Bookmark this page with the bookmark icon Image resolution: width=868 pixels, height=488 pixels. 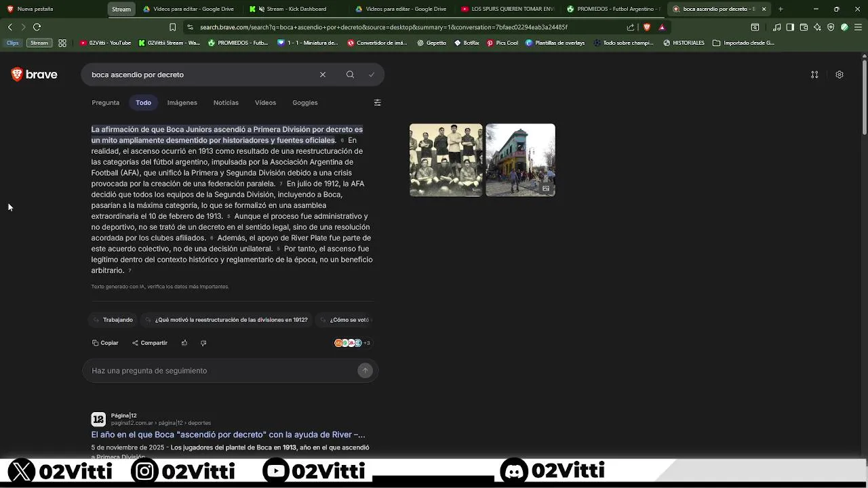pos(172,27)
